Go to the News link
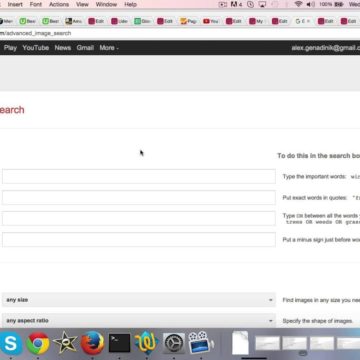Screen dimensions: 360x360 (x=63, y=48)
